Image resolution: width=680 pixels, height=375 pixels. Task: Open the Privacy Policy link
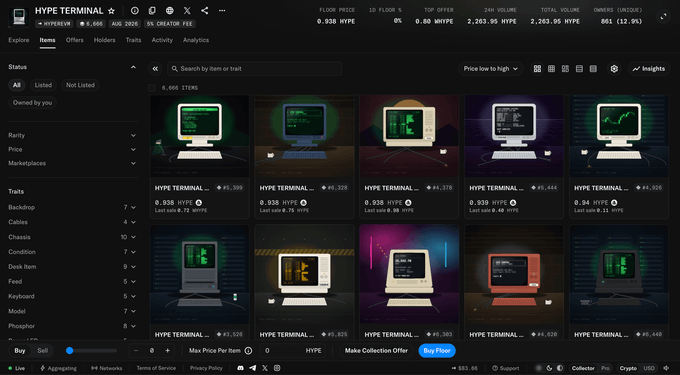pyautogui.click(x=206, y=368)
